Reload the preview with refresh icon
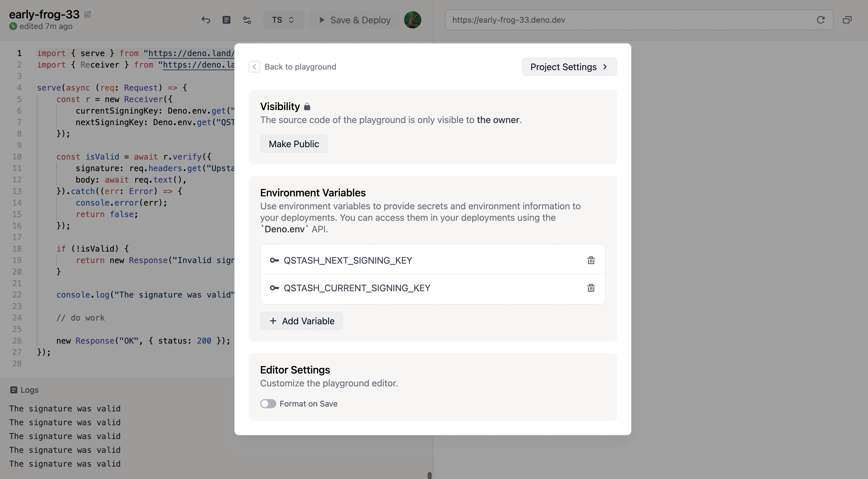The image size is (868, 479). [821, 20]
